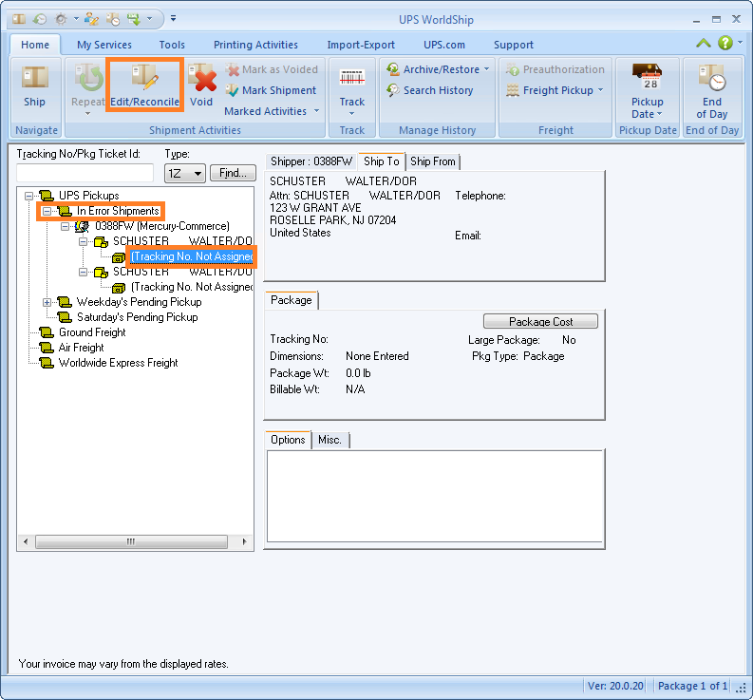Open UPS.com tab
The height and width of the screenshot is (700, 753).
tap(444, 45)
